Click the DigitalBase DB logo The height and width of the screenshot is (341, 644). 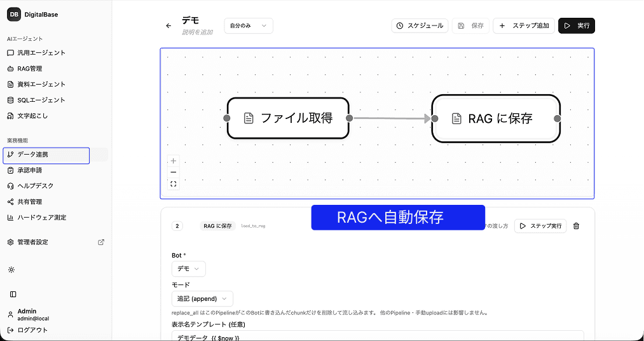click(x=13, y=15)
